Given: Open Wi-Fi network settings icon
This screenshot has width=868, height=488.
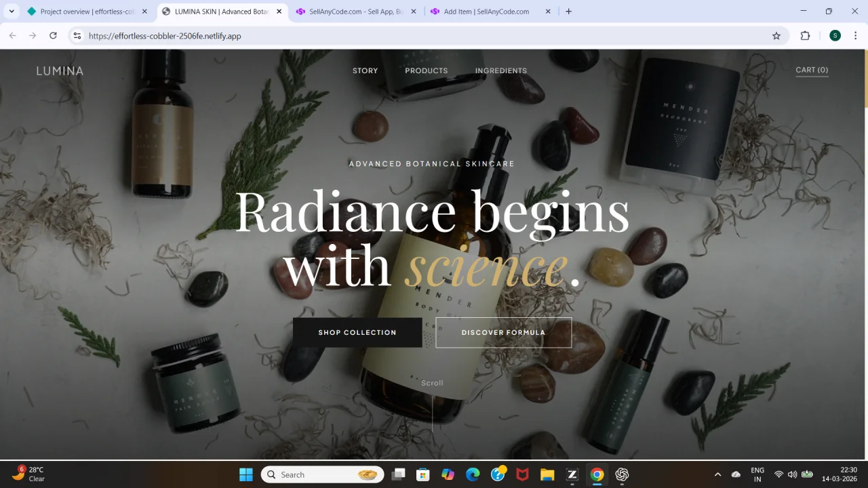Looking at the screenshot, I should pos(778,474).
